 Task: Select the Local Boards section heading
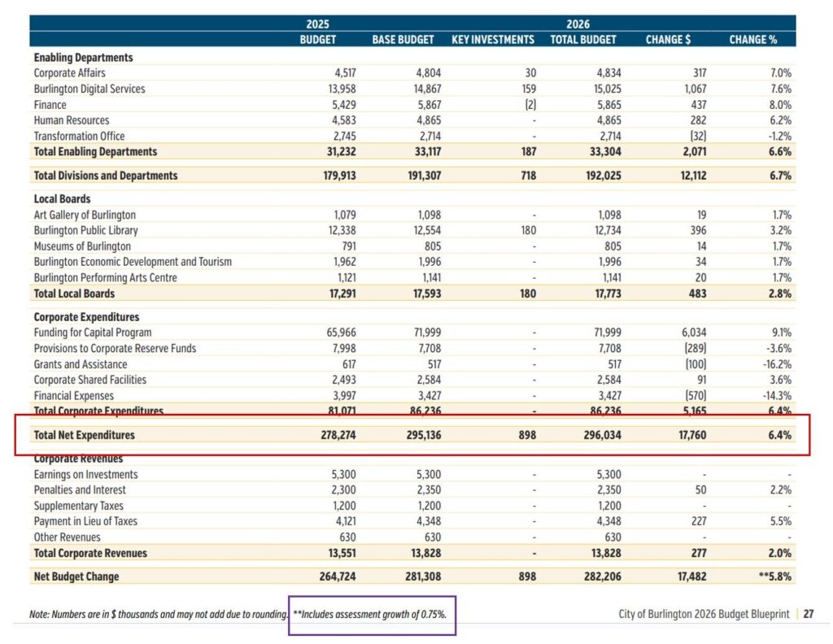coord(62,199)
